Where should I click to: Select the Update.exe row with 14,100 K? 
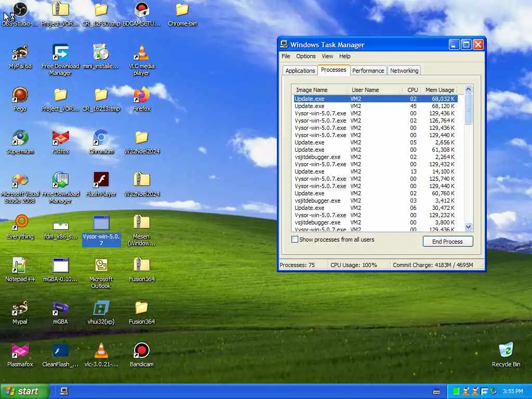point(375,171)
